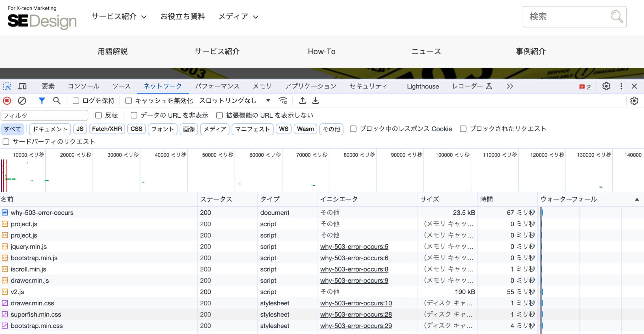Viewport: 644px width, 334px height.
Task: Open Network panel settings gear
Action: pyautogui.click(x=634, y=101)
